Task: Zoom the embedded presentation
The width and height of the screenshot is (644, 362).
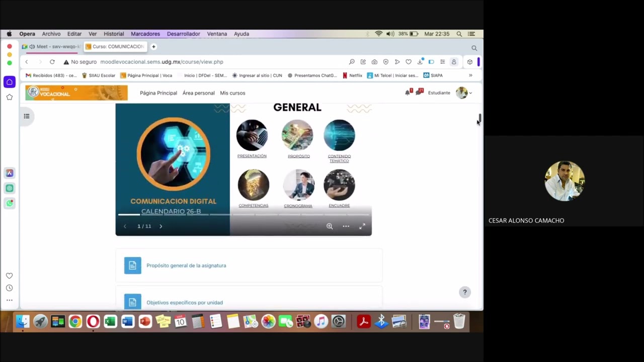Action: point(330,226)
